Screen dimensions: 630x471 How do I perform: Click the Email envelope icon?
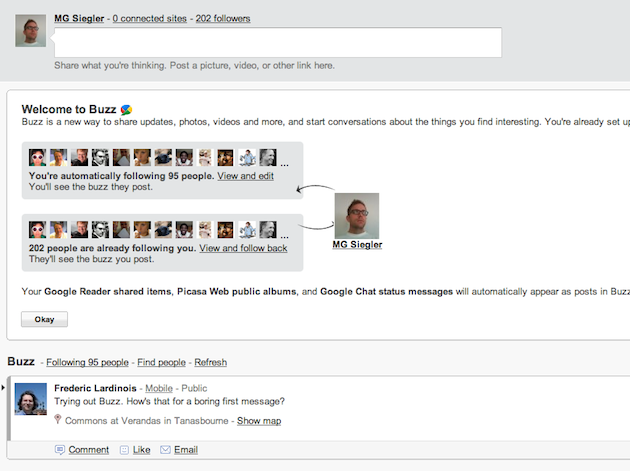pyautogui.click(x=166, y=450)
